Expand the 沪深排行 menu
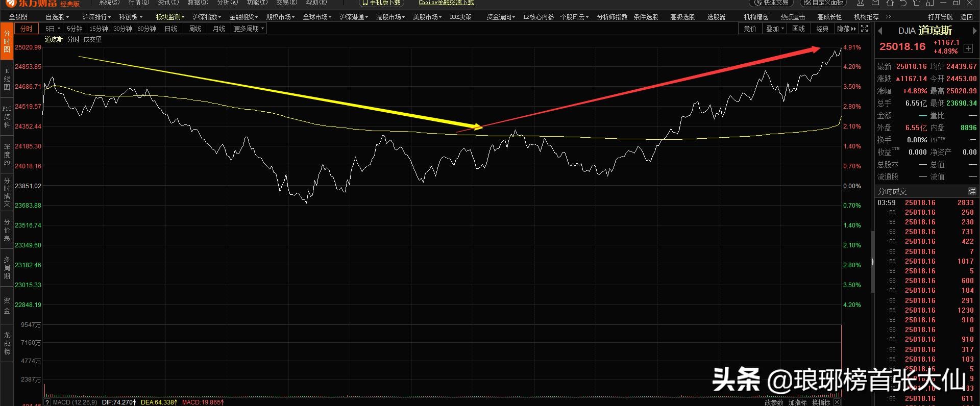Image resolution: width=980 pixels, height=406 pixels. tap(96, 17)
